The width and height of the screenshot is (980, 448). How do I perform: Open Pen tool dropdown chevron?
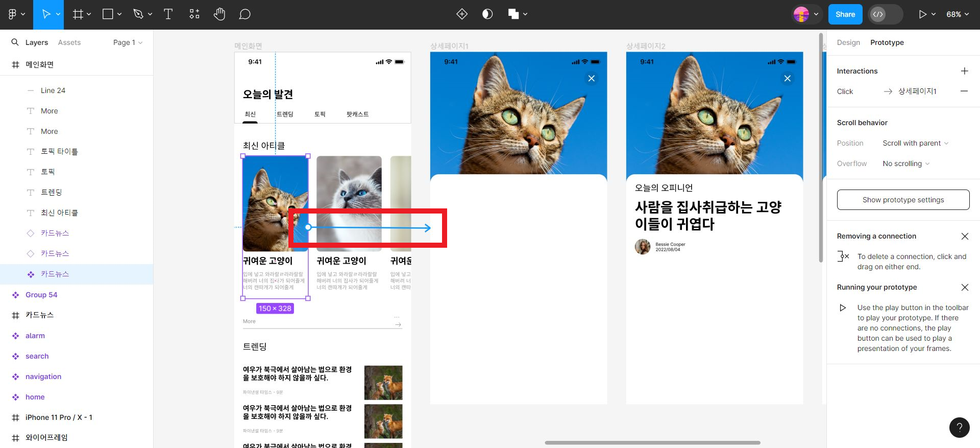coord(150,14)
